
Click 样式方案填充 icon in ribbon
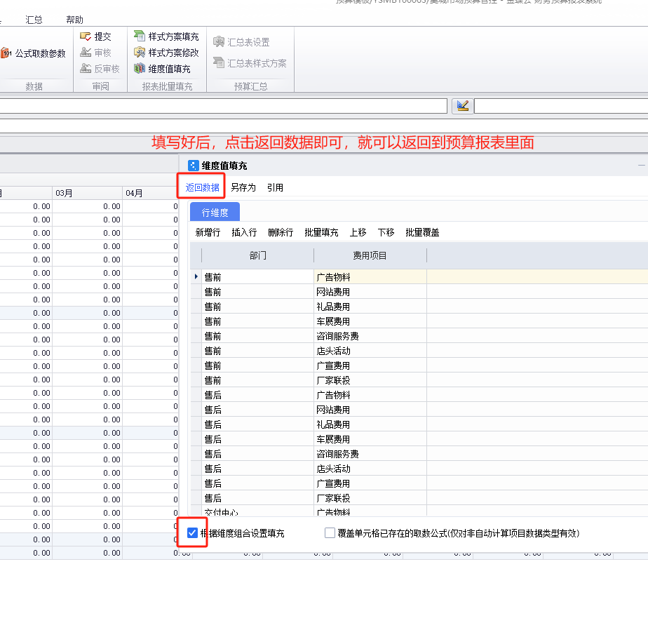140,36
